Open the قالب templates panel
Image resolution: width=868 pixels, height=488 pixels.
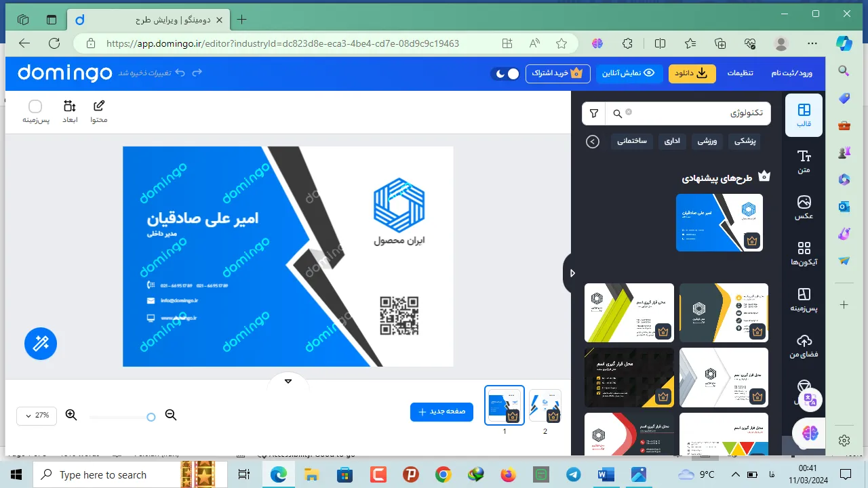[804, 115]
